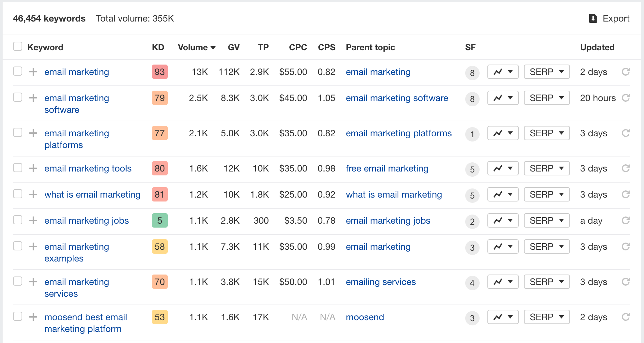Screen dimensions: 644x343
Task: Click the plus icon beside "email marketing tools"
Action: (x=33, y=168)
